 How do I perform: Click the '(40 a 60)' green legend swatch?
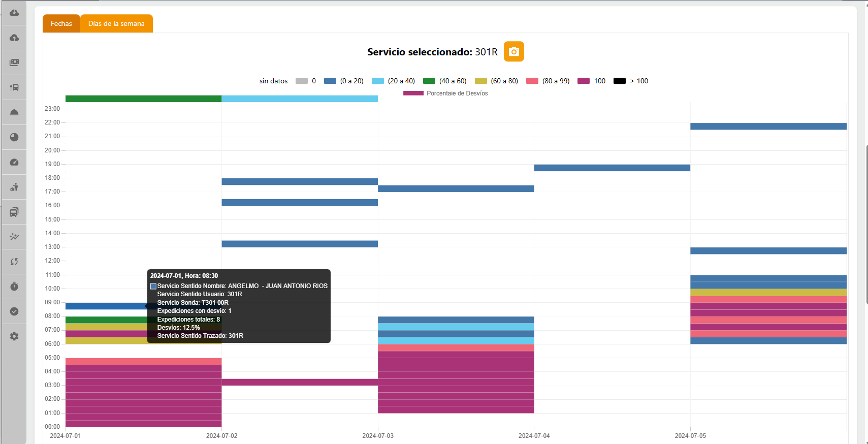429,81
